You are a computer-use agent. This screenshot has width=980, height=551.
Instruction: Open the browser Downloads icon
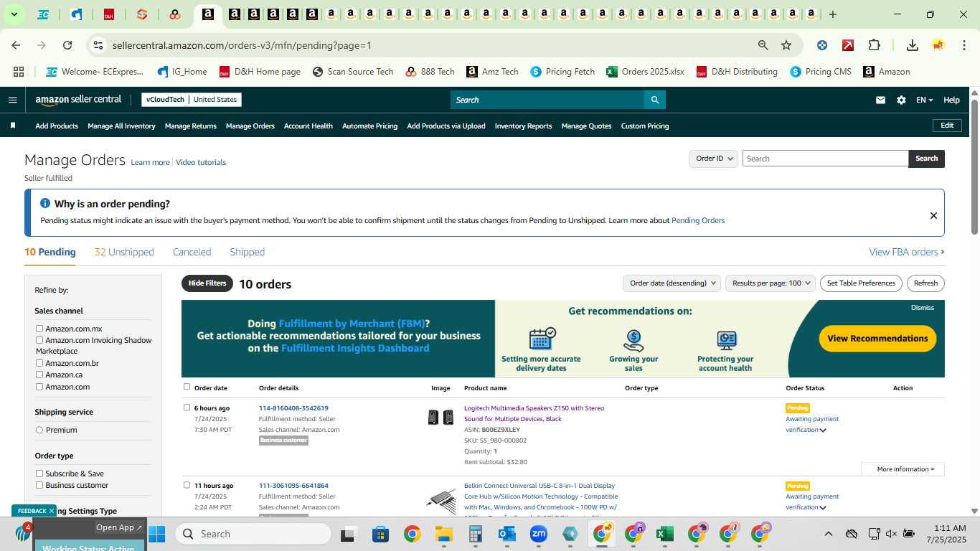[x=913, y=45]
